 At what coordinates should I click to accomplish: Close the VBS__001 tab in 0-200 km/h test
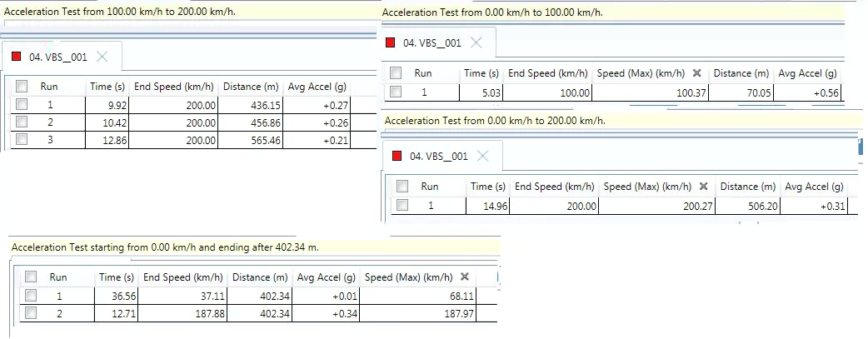(483, 156)
